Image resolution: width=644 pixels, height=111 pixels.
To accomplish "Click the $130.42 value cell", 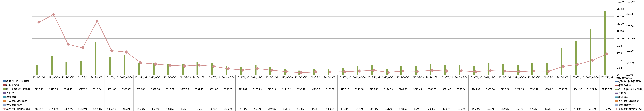I will (301, 89).
